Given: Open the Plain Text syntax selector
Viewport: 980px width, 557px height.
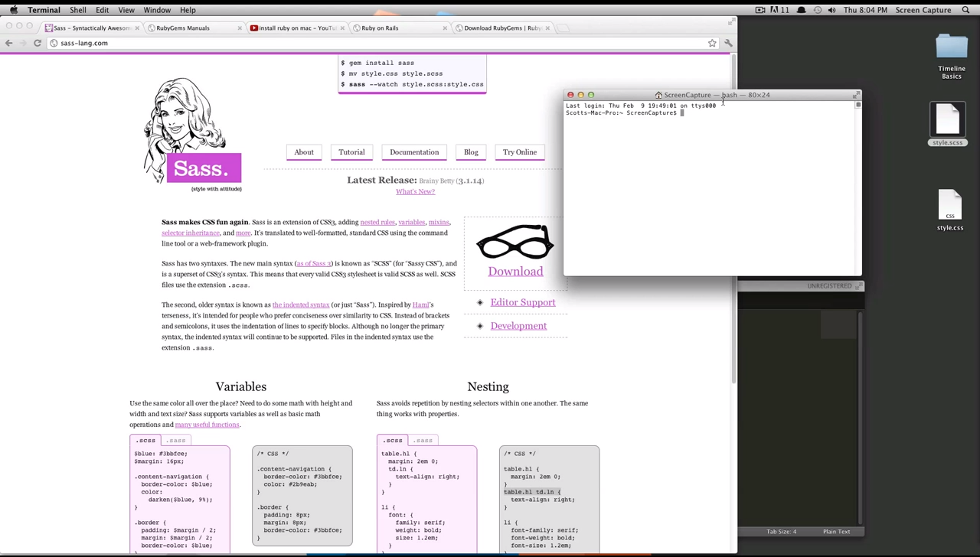Looking at the screenshot, I should (836, 532).
